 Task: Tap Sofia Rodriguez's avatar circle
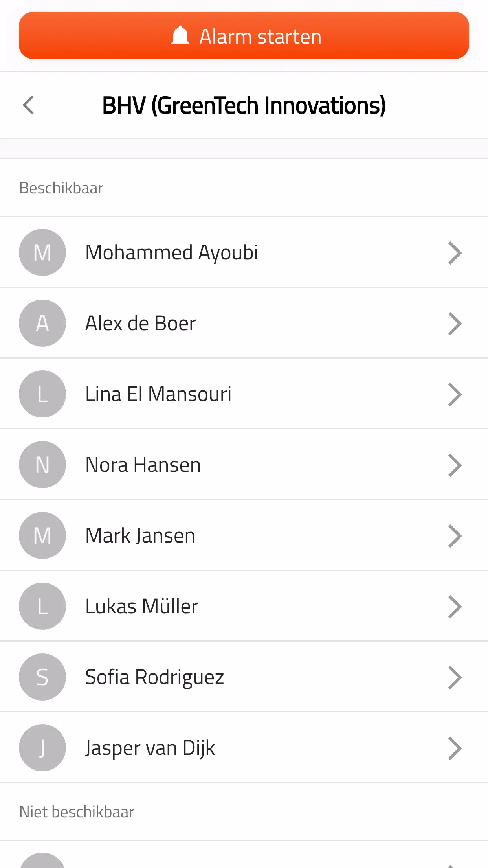tap(42, 677)
